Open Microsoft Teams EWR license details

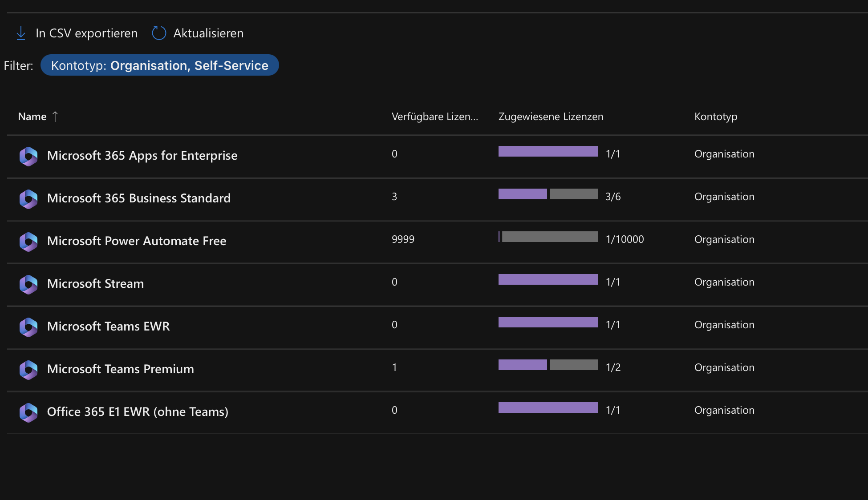[109, 327]
